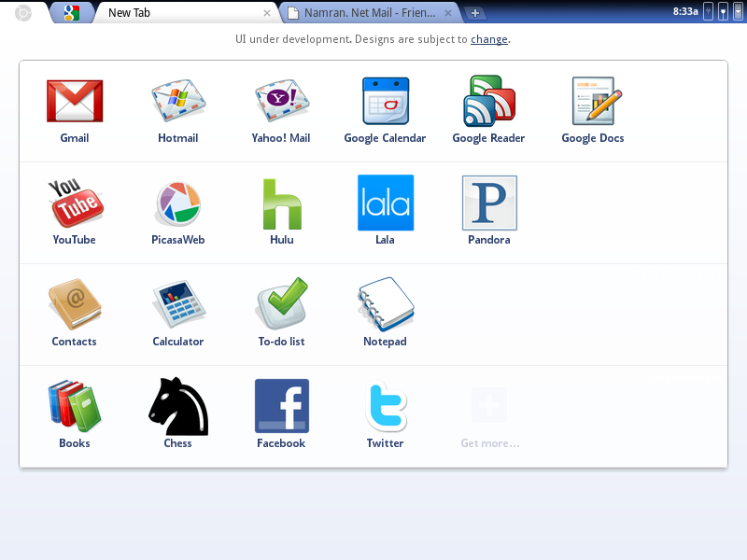This screenshot has height=560, width=747.
Task: Open the Gmail app
Action: (75, 102)
